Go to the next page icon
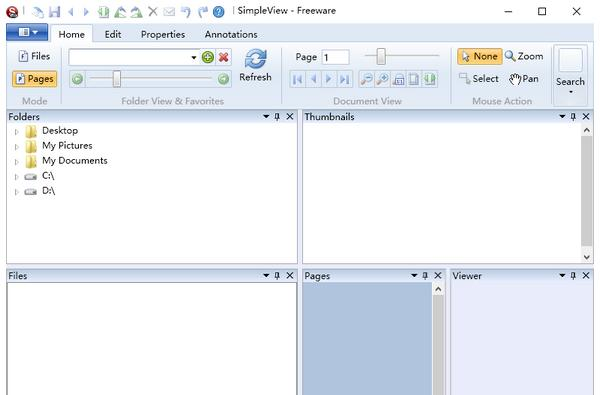Screen dimensions: 600x395 click(x=328, y=79)
